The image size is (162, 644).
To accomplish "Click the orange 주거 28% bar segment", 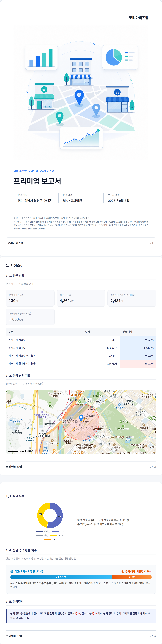I will click(x=132, y=577).
